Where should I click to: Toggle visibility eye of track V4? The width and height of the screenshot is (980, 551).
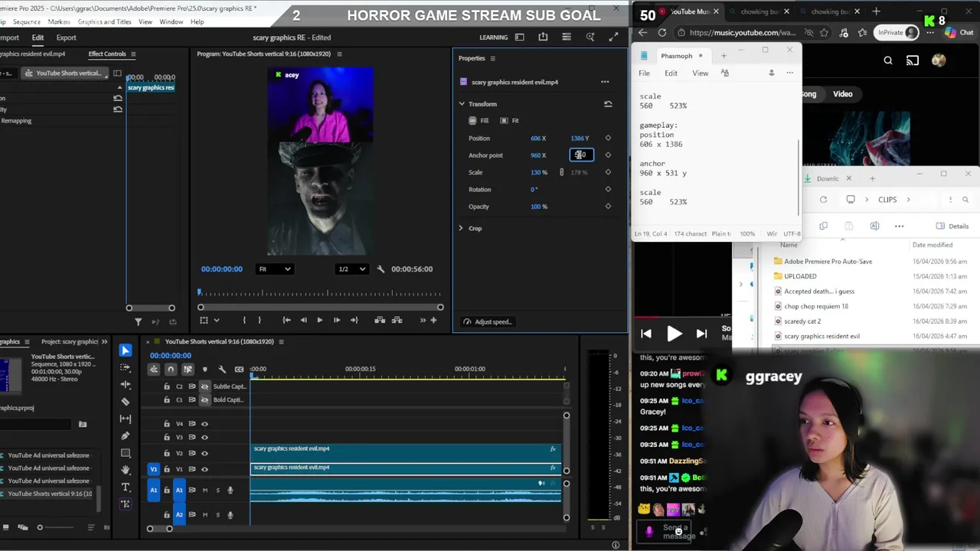[x=204, y=423]
